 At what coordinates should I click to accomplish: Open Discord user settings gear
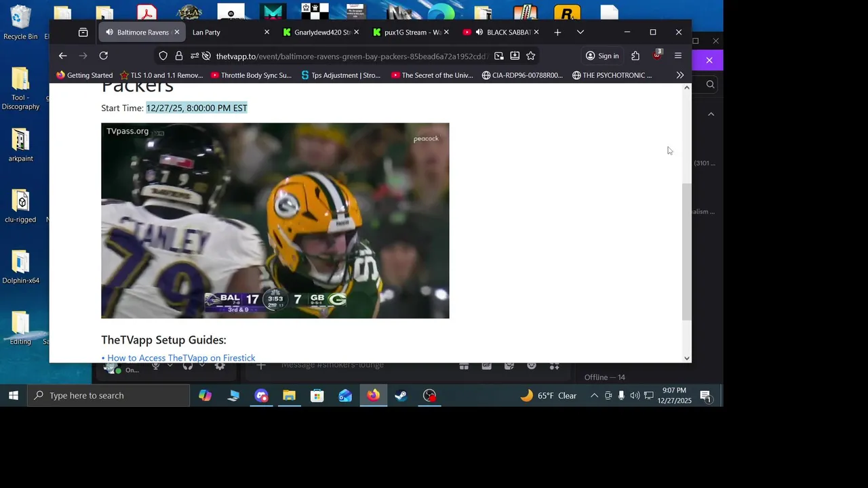coord(220,365)
